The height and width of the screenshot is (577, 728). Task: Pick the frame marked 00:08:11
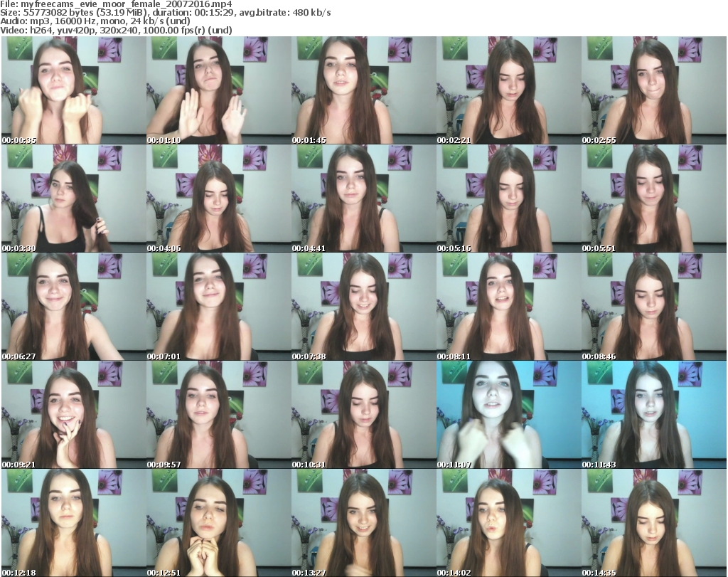tap(508, 307)
